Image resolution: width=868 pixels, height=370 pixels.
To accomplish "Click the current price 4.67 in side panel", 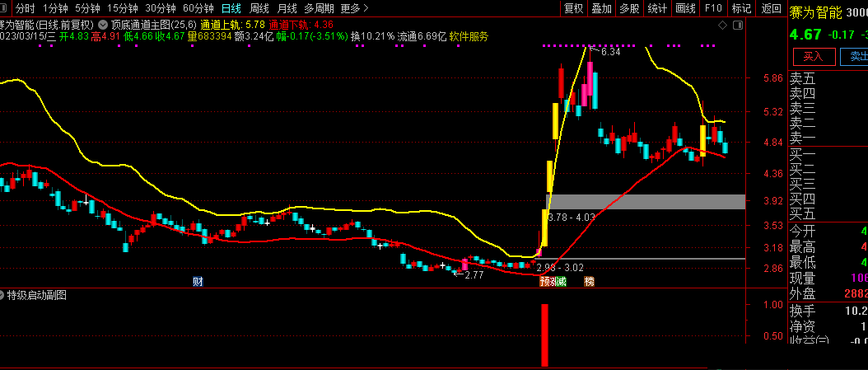I will click(806, 35).
